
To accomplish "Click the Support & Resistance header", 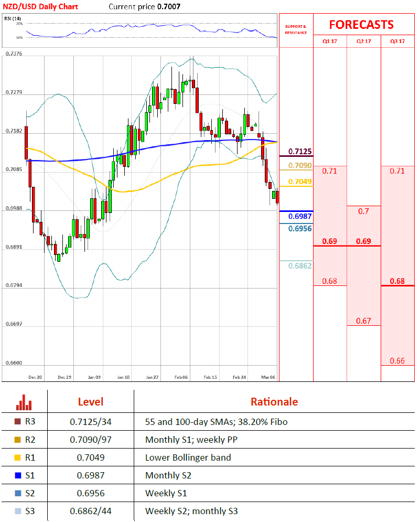I will coord(296,29).
